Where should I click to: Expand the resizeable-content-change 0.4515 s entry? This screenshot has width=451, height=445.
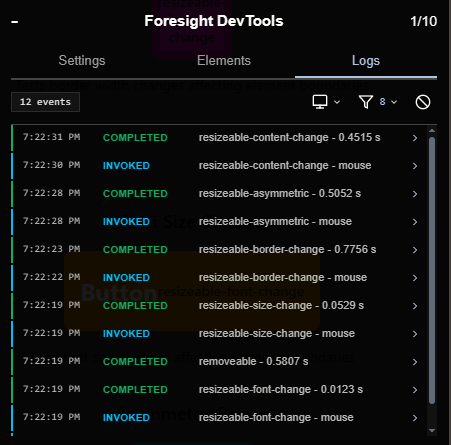415,138
